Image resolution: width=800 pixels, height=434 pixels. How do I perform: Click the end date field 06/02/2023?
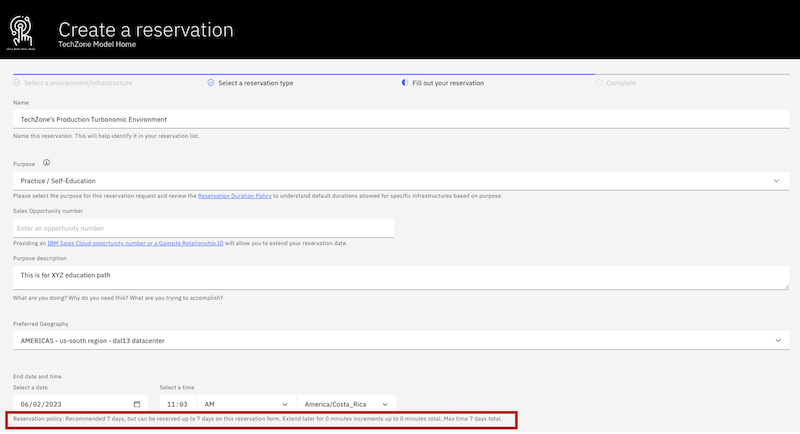(81, 404)
